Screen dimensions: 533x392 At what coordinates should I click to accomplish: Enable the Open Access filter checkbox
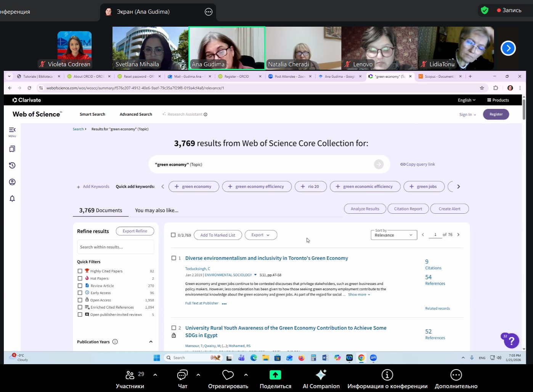coord(80,300)
